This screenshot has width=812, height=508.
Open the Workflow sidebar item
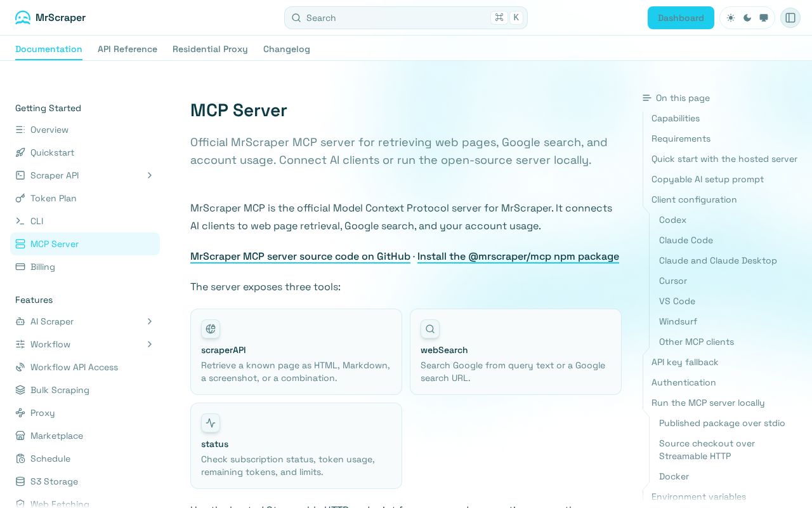tap(85, 344)
